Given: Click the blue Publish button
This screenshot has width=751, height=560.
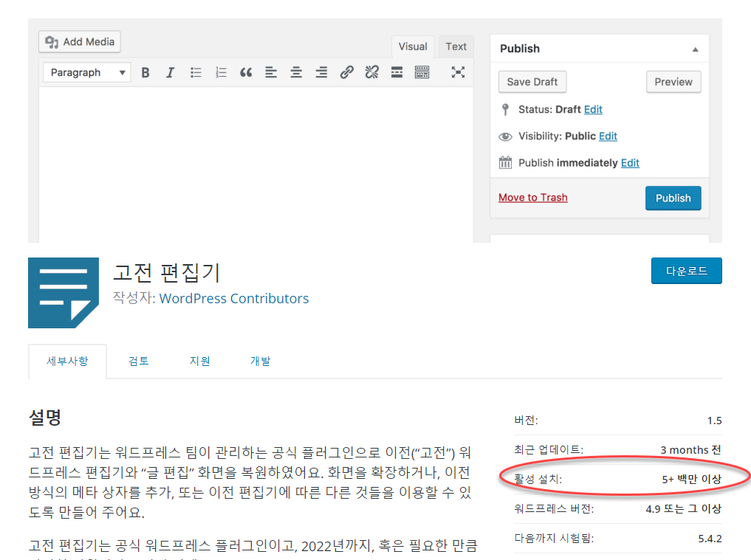Looking at the screenshot, I should pos(673,198).
